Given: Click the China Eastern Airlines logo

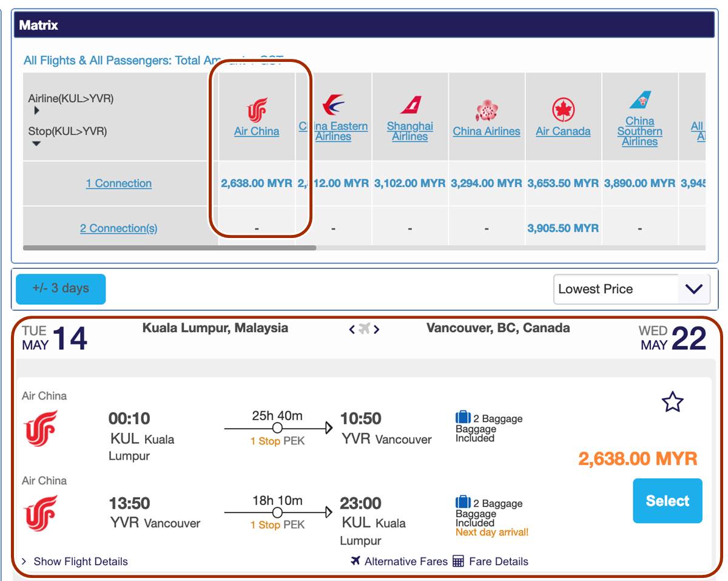Looking at the screenshot, I should click(333, 105).
